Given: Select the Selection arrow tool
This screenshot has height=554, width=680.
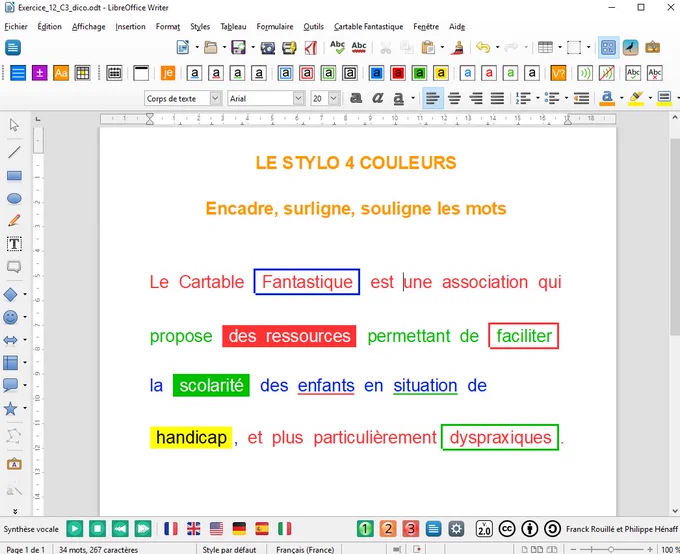Looking at the screenshot, I should [x=14, y=125].
